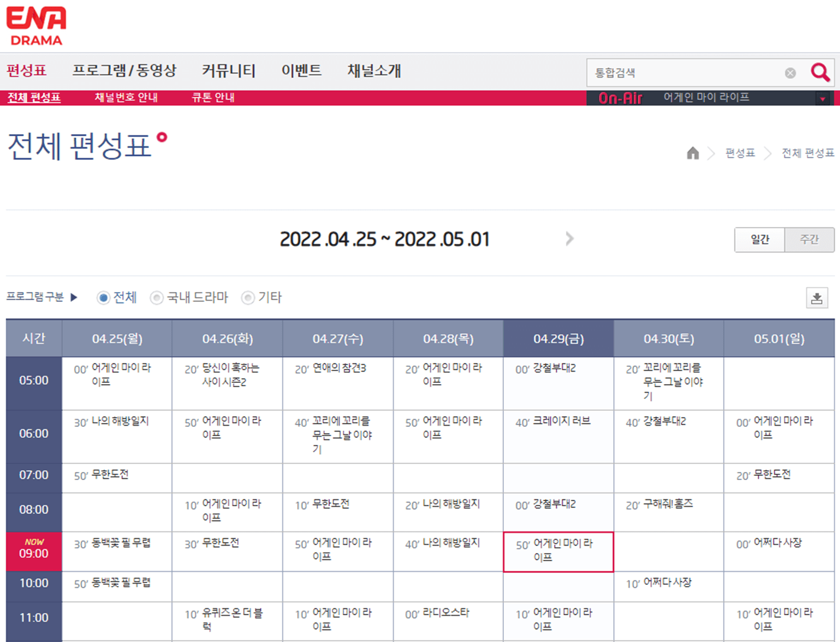Open the On-Air program dropdown arrow
The width and height of the screenshot is (840, 642).
coord(823,98)
